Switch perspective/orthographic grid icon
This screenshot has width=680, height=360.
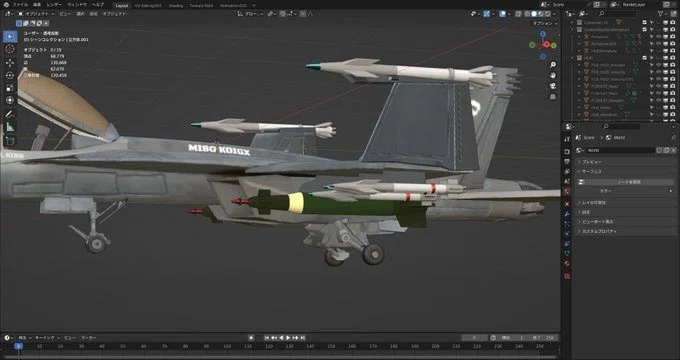pos(552,96)
